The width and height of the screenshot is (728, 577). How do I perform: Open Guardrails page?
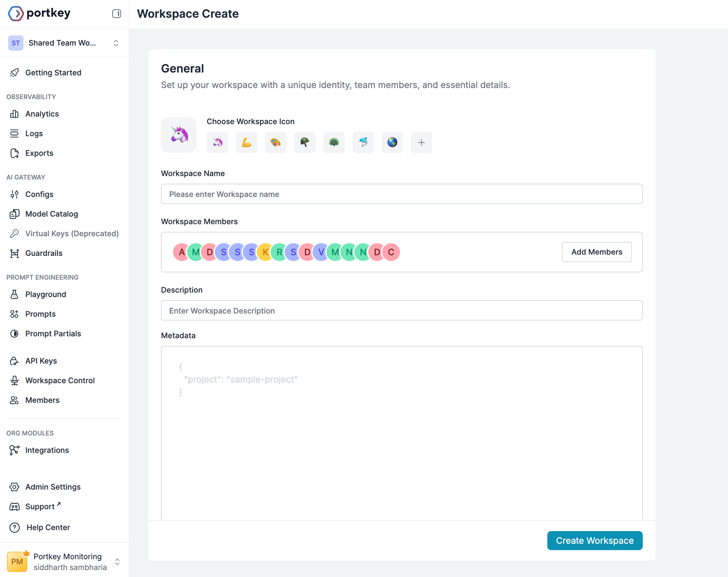click(43, 253)
